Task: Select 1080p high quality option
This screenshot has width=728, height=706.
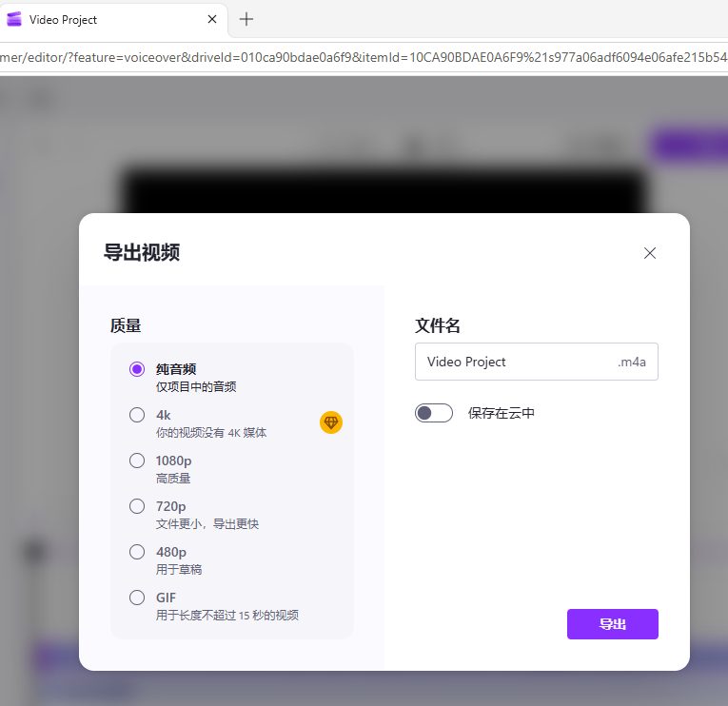Action: (137, 461)
